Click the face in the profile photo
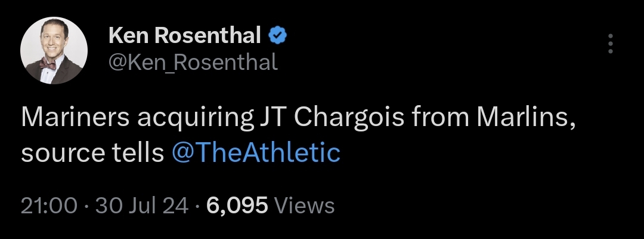 pos(52,42)
